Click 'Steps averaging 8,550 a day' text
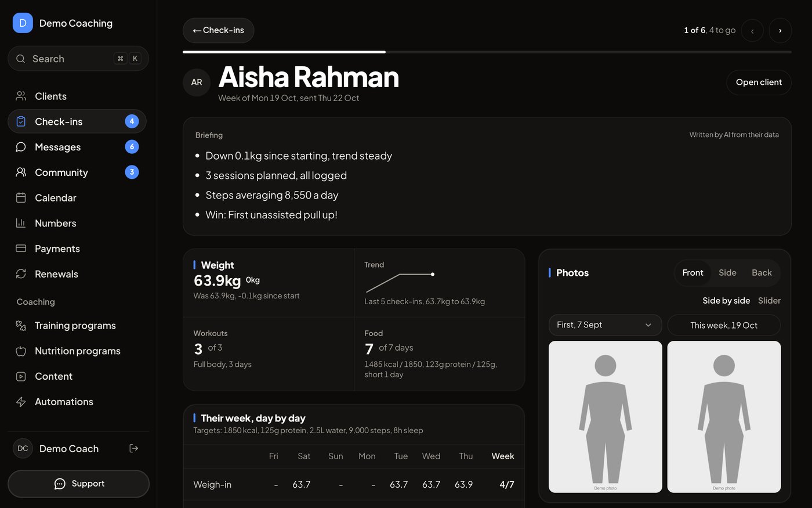The image size is (812, 508). [x=272, y=195]
